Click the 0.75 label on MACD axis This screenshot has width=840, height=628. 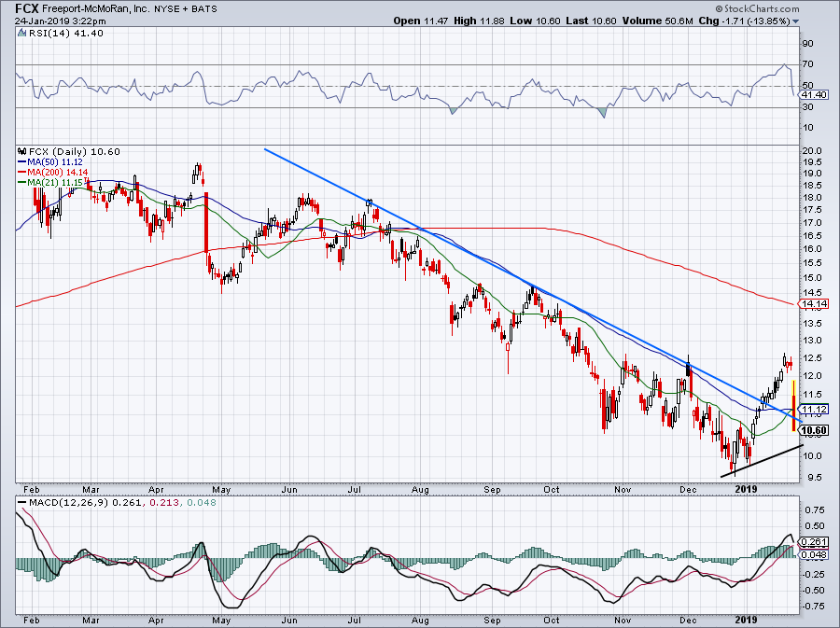[815, 509]
